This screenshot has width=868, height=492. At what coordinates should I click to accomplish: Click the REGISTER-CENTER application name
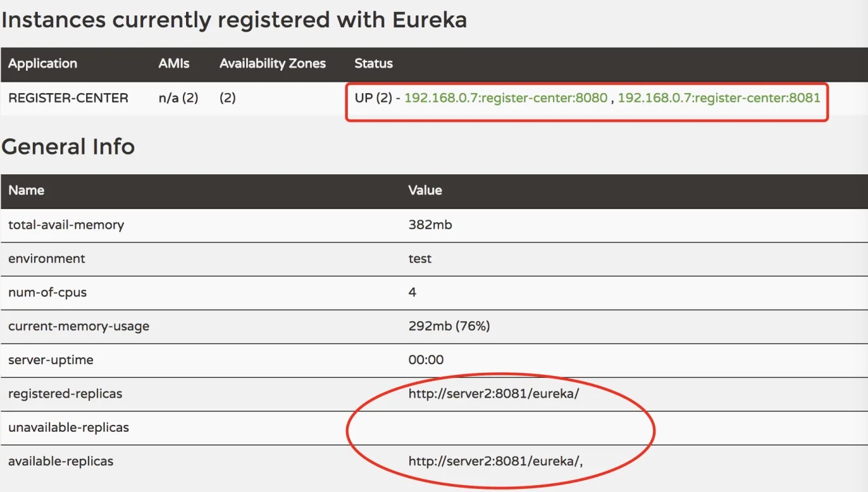pyautogui.click(x=68, y=98)
